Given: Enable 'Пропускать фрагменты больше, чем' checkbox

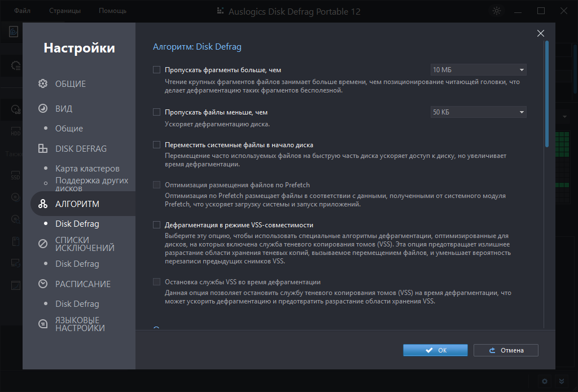Looking at the screenshot, I should click(157, 69).
